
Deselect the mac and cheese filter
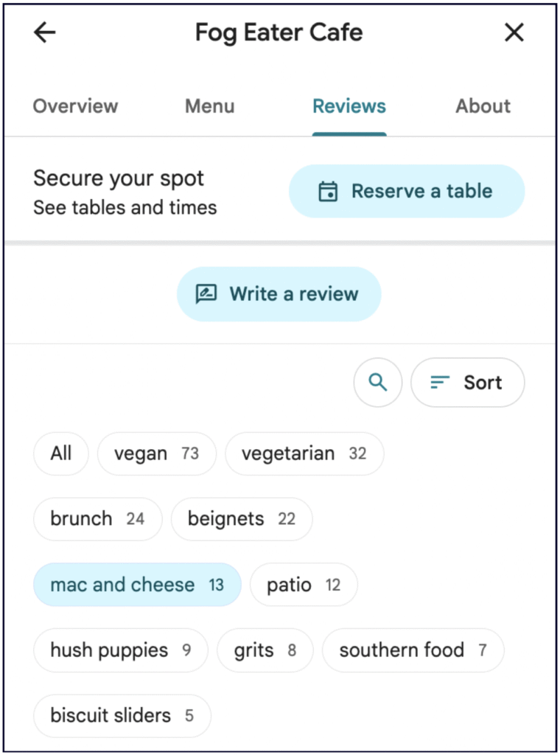[x=137, y=585]
